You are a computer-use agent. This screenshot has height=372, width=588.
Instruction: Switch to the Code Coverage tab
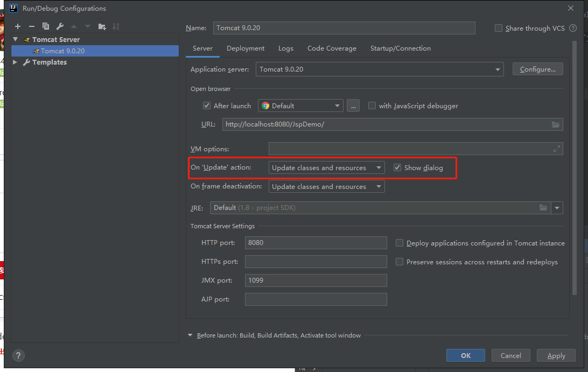[x=332, y=48]
